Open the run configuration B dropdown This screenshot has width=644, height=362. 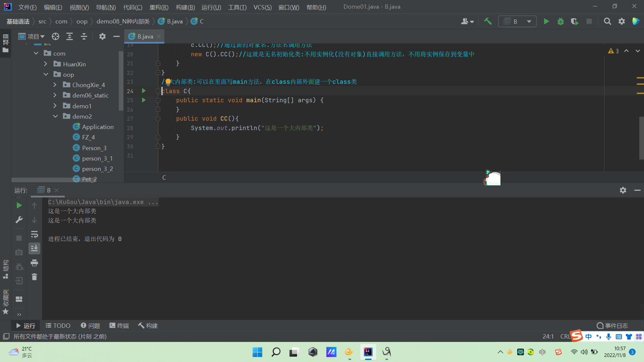pos(517,21)
